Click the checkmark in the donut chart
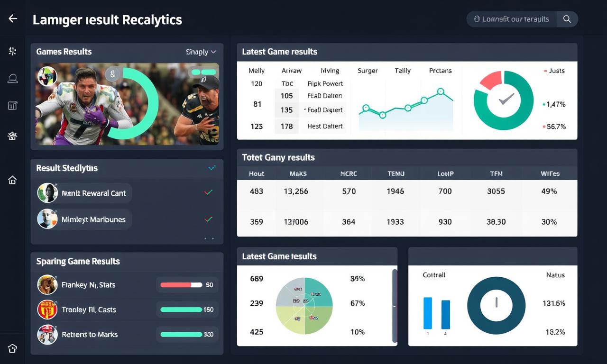 point(506,100)
